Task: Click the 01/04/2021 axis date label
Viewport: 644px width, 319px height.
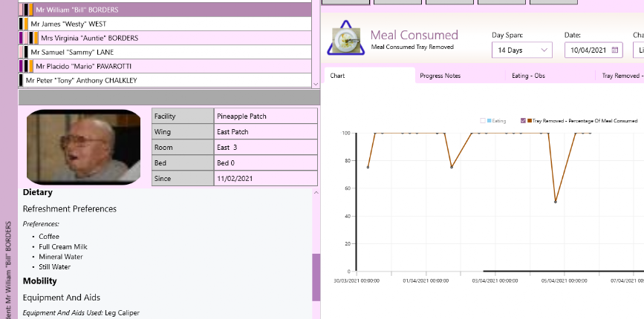Action: pos(426,281)
